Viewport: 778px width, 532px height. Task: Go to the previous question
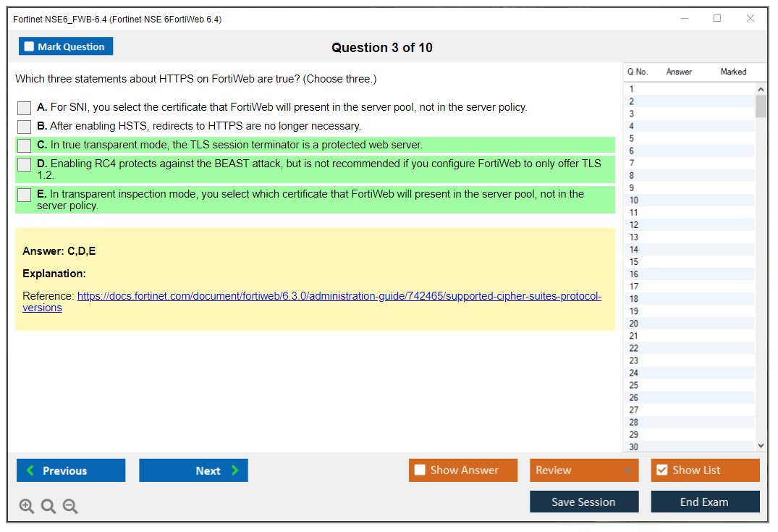(x=71, y=470)
